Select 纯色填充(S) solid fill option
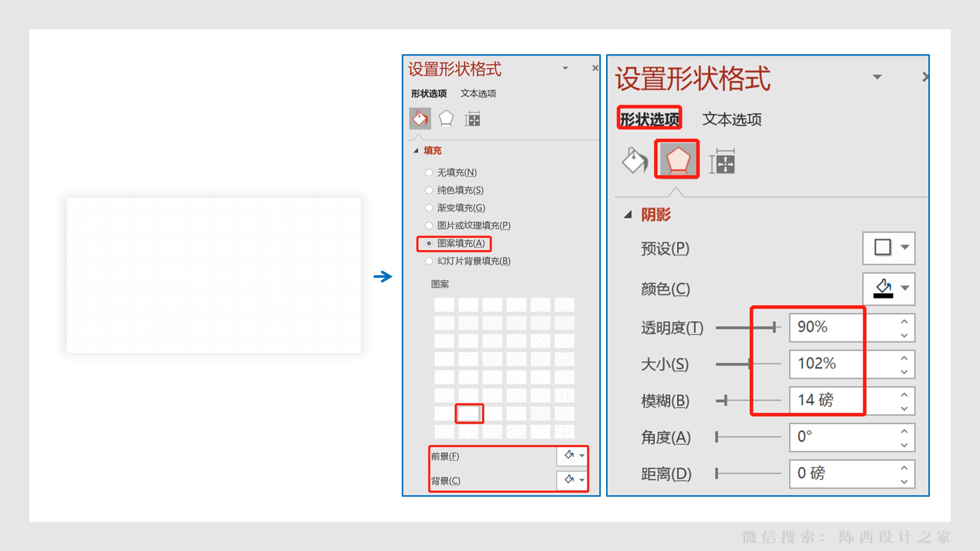 [429, 190]
